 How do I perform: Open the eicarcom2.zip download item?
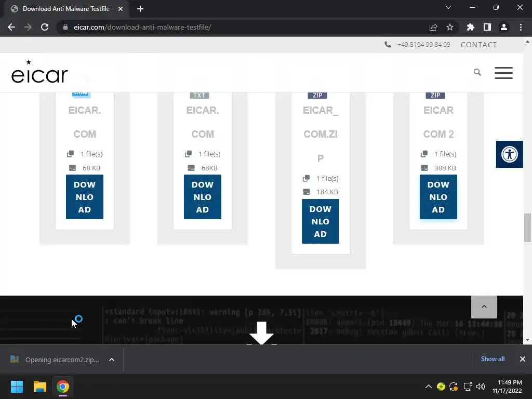coord(55,360)
